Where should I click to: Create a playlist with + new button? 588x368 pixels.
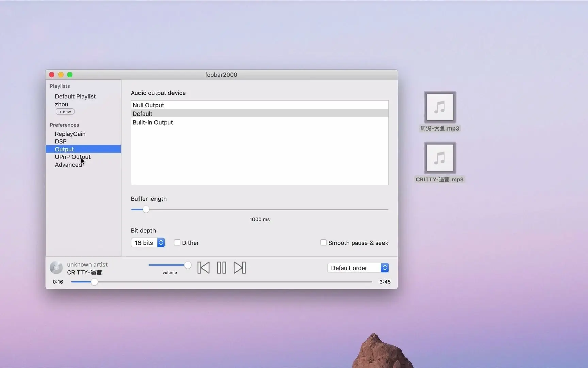tap(65, 112)
